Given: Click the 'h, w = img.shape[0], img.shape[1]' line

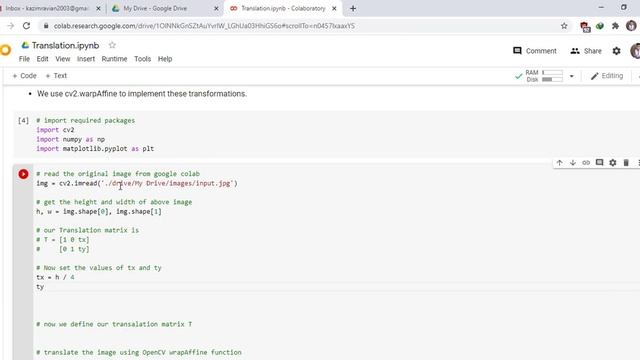Looking at the screenshot, I should [99, 211].
